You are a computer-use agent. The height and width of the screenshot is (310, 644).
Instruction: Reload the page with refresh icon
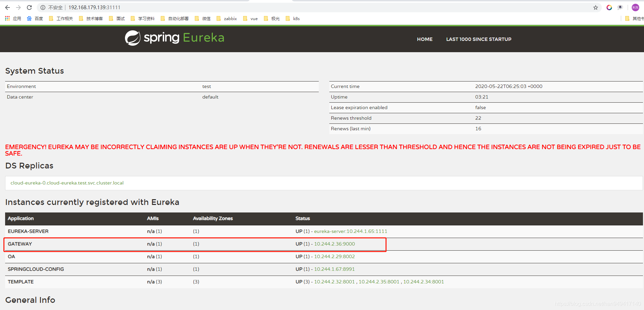point(29,8)
